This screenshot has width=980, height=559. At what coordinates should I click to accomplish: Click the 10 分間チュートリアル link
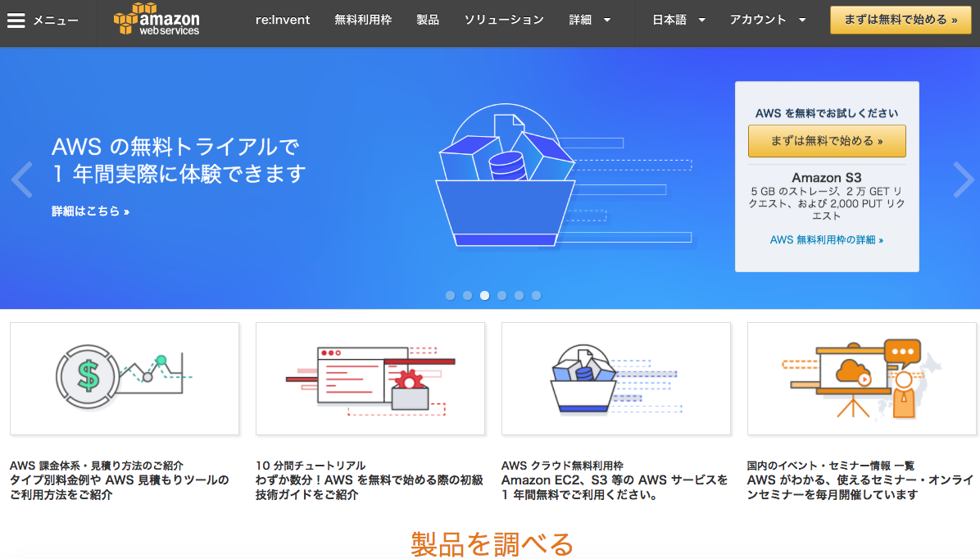pos(311,466)
